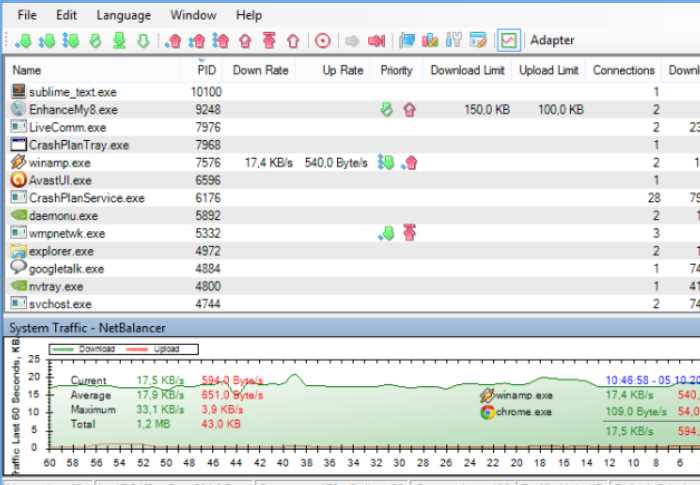Open the Language menu
The width and height of the screenshot is (700, 485).
point(124,16)
